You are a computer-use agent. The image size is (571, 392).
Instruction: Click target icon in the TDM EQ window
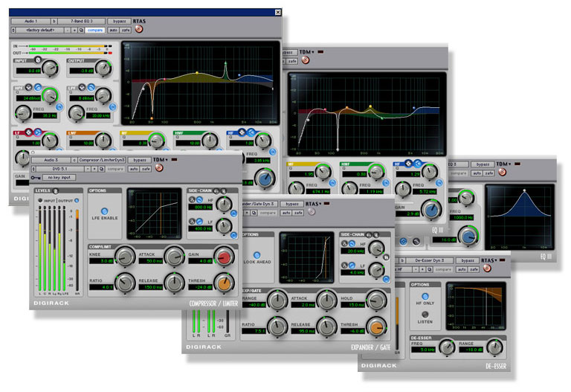point(305,60)
